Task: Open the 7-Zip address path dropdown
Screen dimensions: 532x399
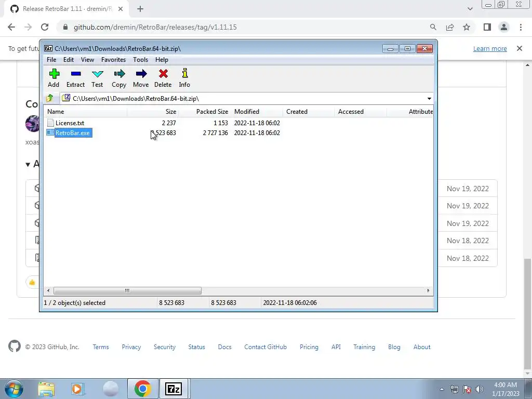Action: point(429,99)
